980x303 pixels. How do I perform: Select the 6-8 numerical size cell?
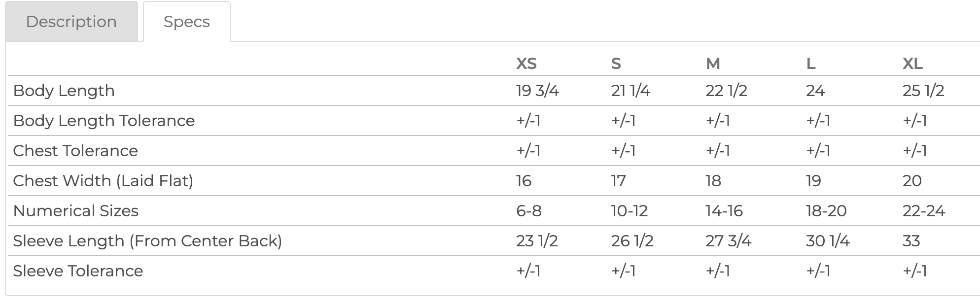[x=529, y=211]
